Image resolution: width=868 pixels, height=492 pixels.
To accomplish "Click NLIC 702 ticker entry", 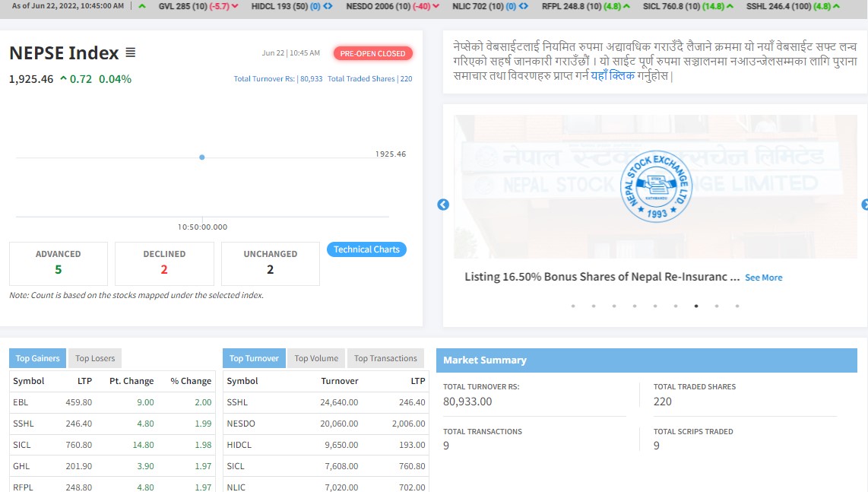I will click(x=490, y=6).
